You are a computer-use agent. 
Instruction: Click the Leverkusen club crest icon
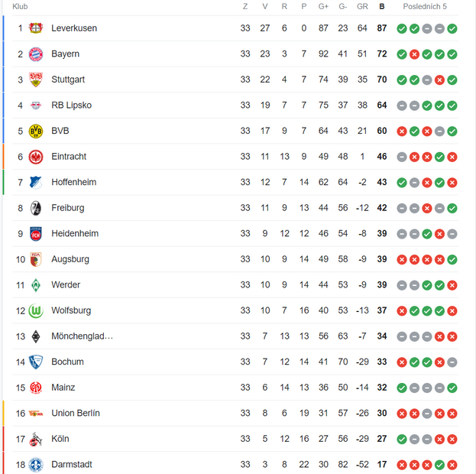(35, 28)
